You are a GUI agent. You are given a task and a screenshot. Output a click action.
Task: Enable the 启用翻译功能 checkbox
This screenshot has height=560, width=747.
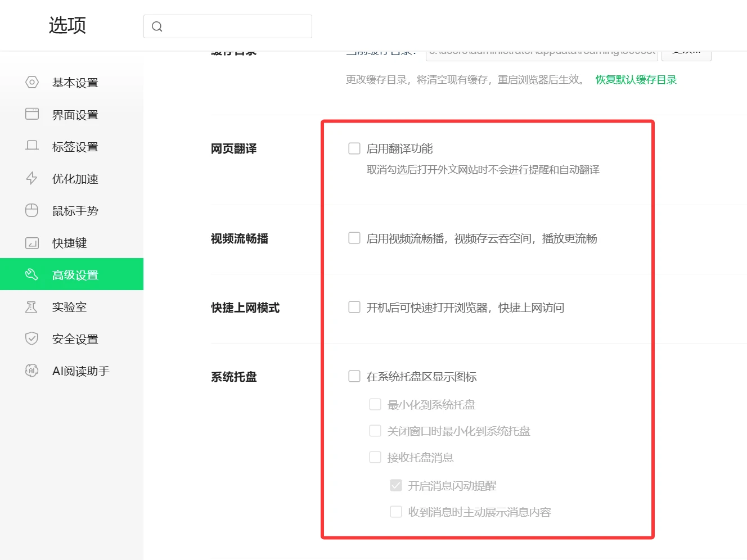(354, 148)
